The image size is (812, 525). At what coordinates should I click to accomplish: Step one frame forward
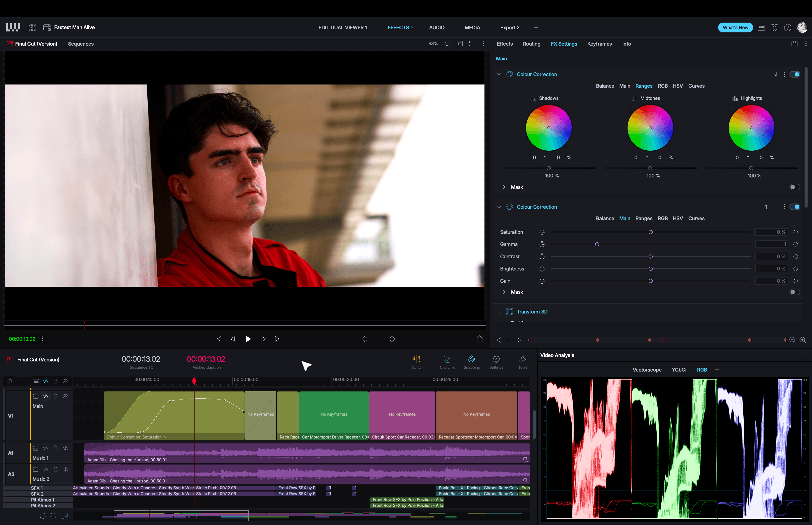point(263,339)
